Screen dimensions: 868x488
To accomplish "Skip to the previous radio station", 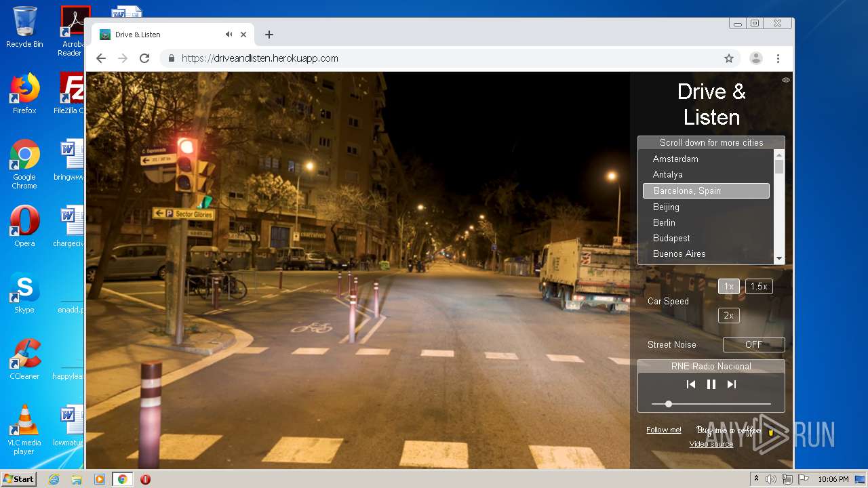I will click(691, 384).
